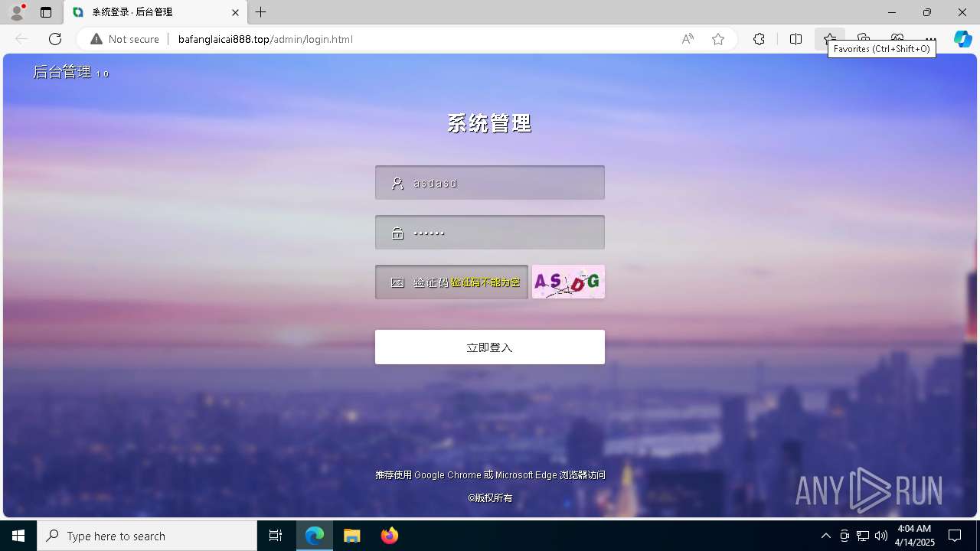Open the tab actions menu icon
Screen dimensions: 980x551
pyautogui.click(x=46, y=12)
